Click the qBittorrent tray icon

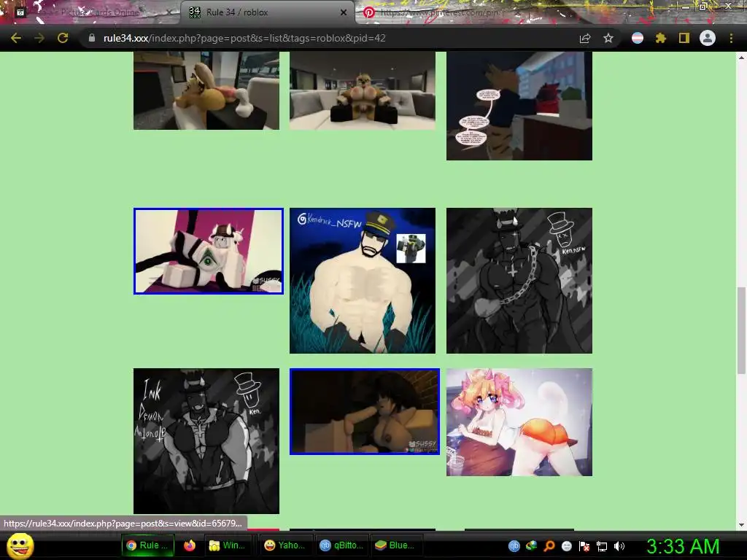(514, 546)
